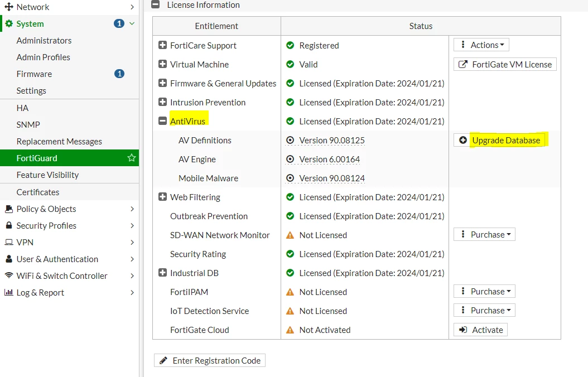The height and width of the screenshot is (377, 588).
Task: Expand the Web Filtering entitlement
Action: pyautogui.click(x=162, y=197)
